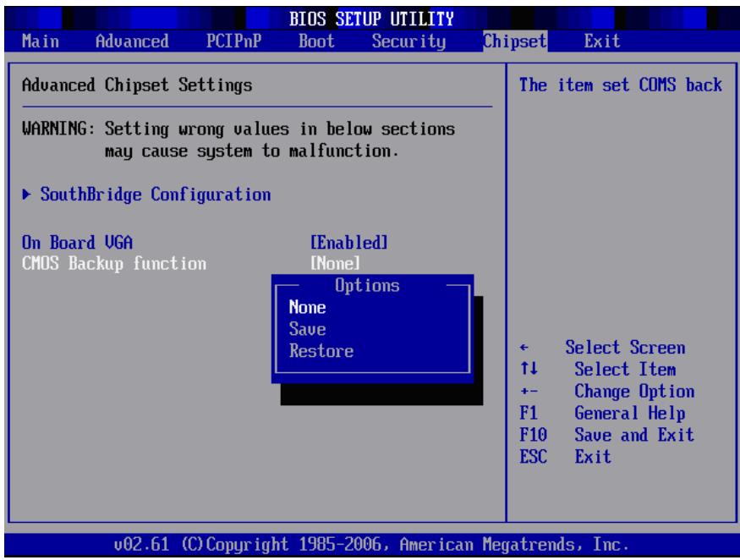Click the up-down Select Item arrows icon
740x560 pixels.
pos(529,369)
